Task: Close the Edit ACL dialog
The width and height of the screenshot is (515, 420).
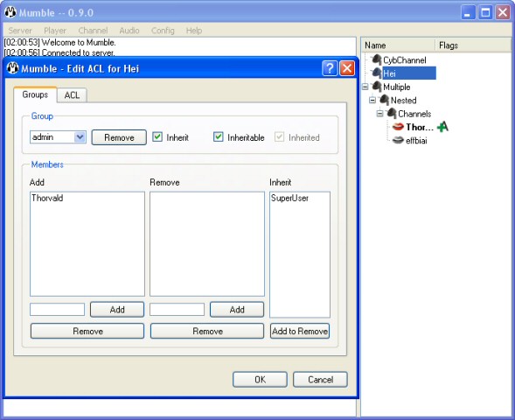Action: [347, 68]
